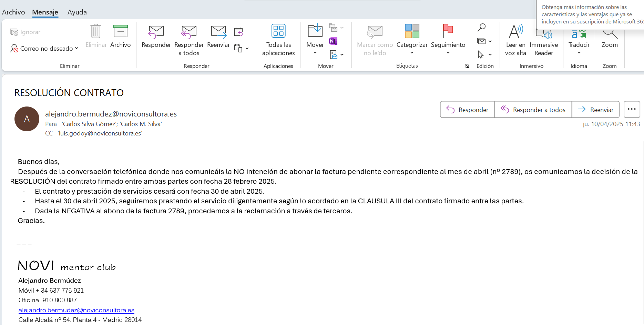The height and width of the screenshot is (325, 644).
Task: Click the reply with meeting calendar icon
Action: 238,32
